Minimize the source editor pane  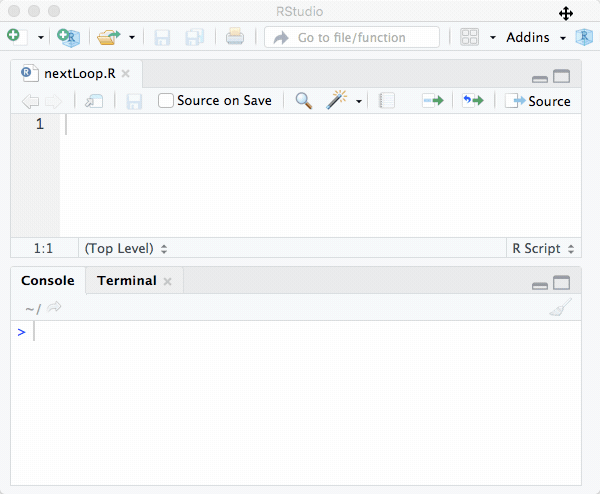pyautogui.click(x=540, y=79)
